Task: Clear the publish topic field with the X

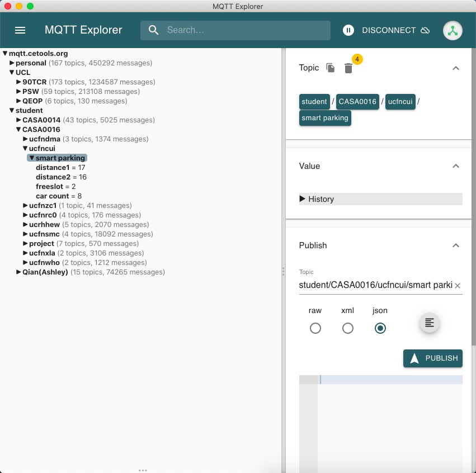Action: (x=458, y=286)
